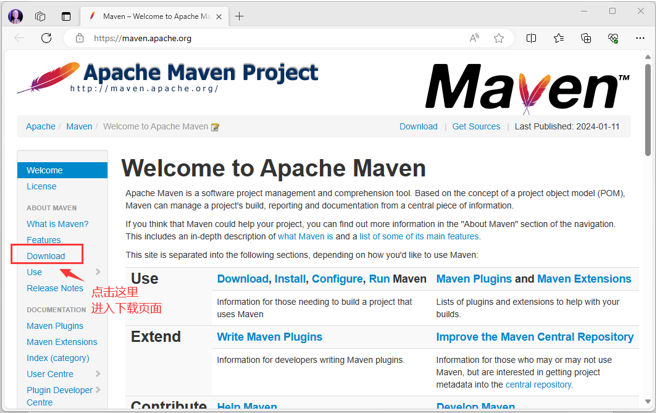The width and height of the screenshot is (656, 413).
Task: Open the tab actions menu icon
Action: pos(66,16)
